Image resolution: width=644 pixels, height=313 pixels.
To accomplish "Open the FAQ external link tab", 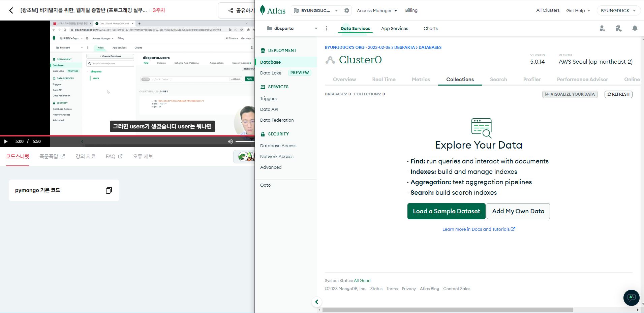I will point(114,157).
